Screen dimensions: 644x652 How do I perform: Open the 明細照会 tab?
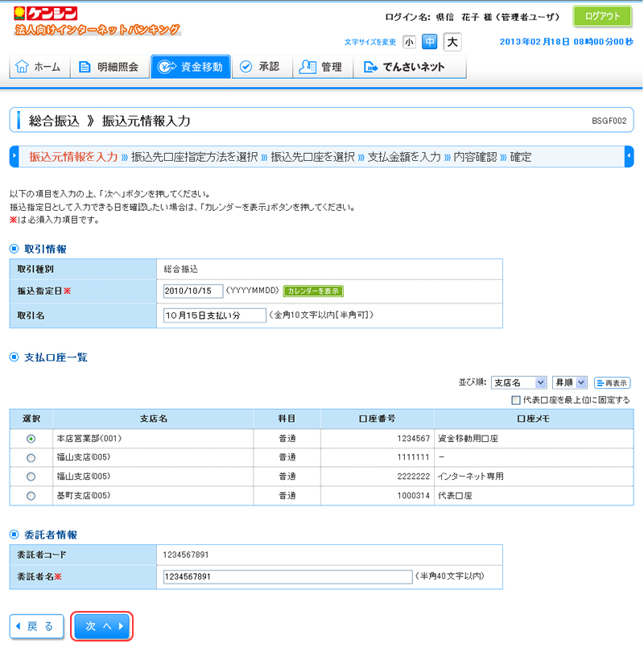coord(109,67)
